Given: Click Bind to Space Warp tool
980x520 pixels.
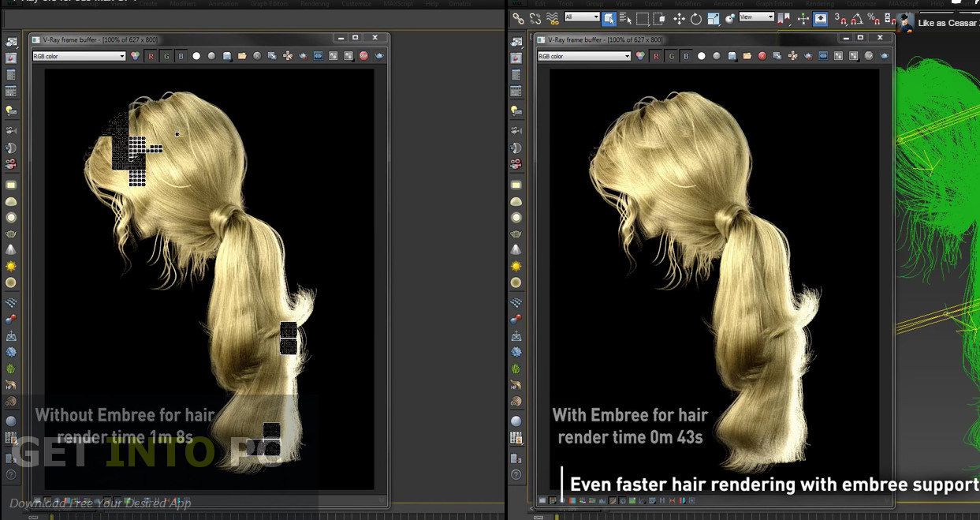Looking at the screenshot, I should point(553,18).
